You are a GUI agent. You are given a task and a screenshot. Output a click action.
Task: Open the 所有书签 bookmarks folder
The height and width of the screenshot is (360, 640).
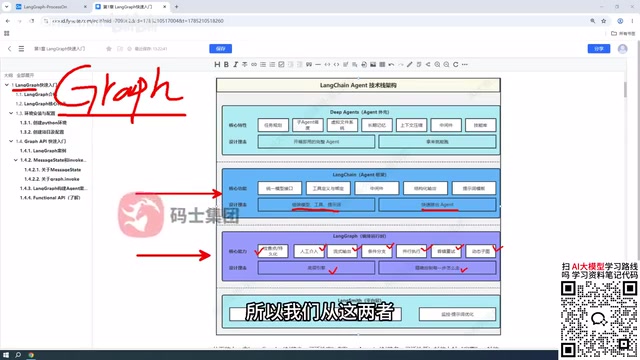(x=623, y=33)
